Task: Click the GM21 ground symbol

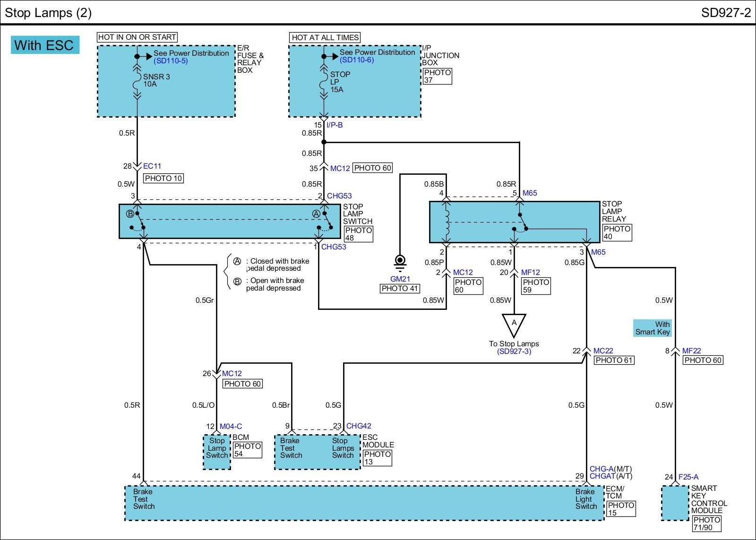Action: click(x=400, y=262)
